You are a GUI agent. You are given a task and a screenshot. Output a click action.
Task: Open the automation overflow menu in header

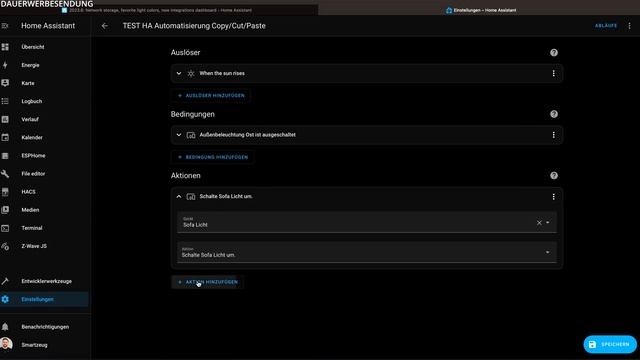point(629,26)
